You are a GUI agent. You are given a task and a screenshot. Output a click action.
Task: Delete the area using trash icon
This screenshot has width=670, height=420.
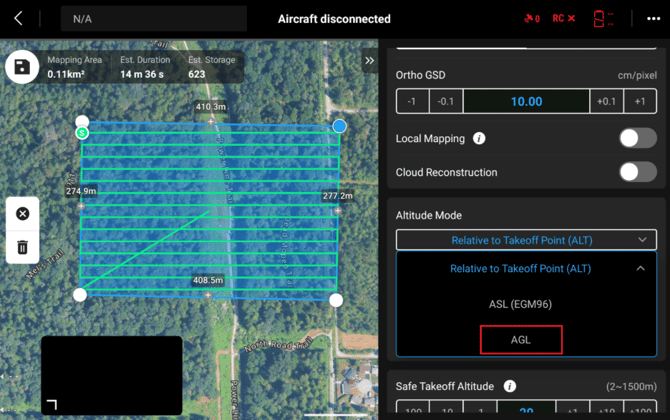23,246
